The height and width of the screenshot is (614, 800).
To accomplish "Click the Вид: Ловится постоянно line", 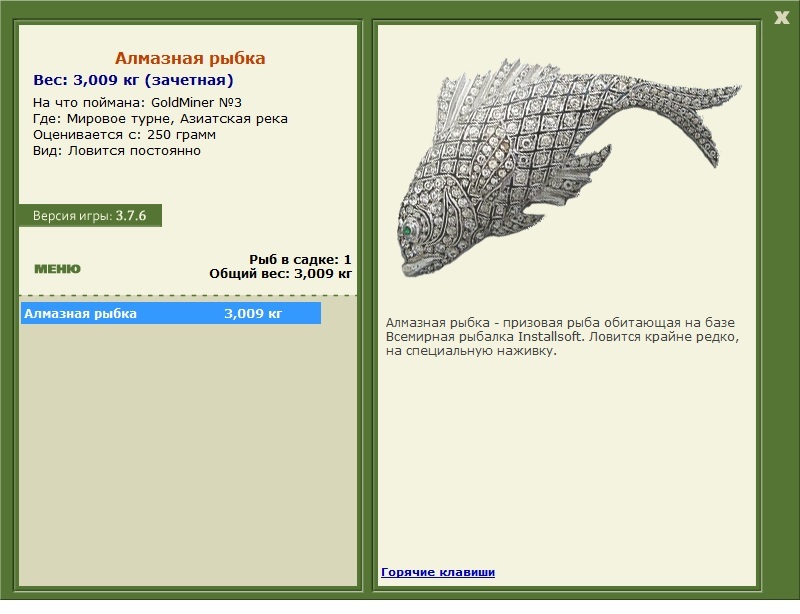I will 117,151.
